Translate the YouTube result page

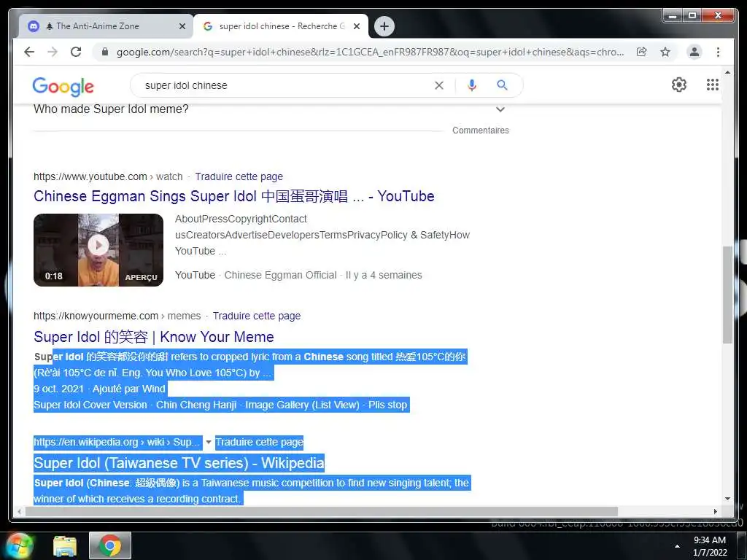[239, 176]
